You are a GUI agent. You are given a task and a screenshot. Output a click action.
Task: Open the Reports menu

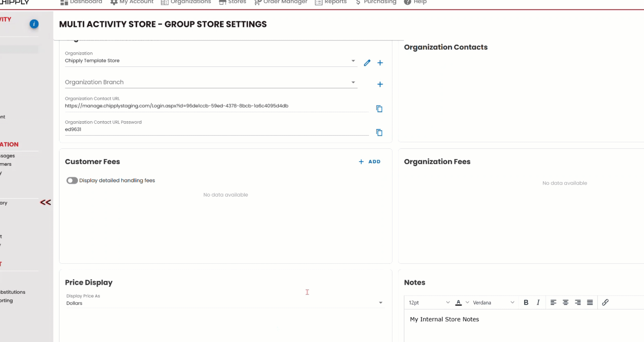(331, 2)
